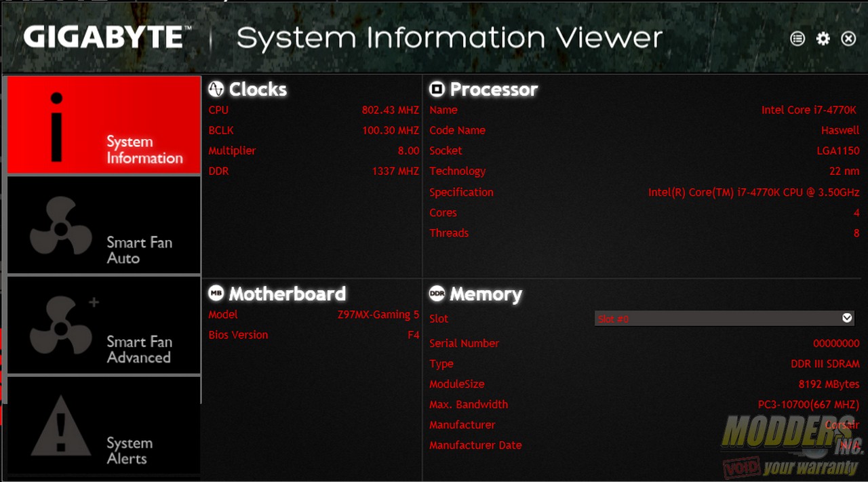Click the Processor section icon

pos(437,89)
